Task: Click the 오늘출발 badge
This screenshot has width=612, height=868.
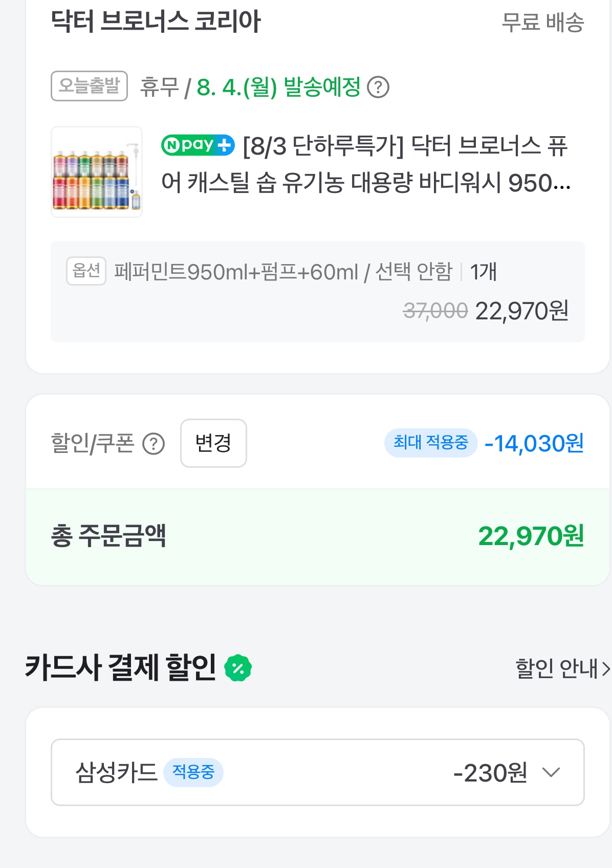Action: coord(89,85)
